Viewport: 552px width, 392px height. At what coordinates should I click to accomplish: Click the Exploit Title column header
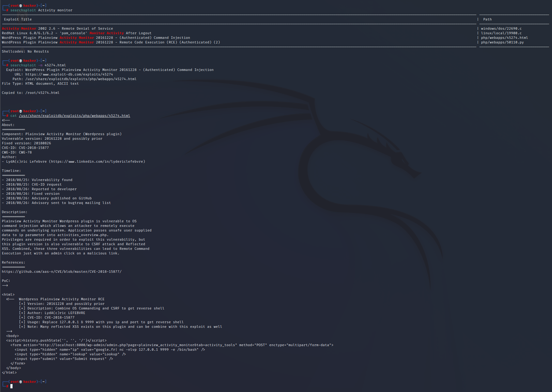click(18, 19)
